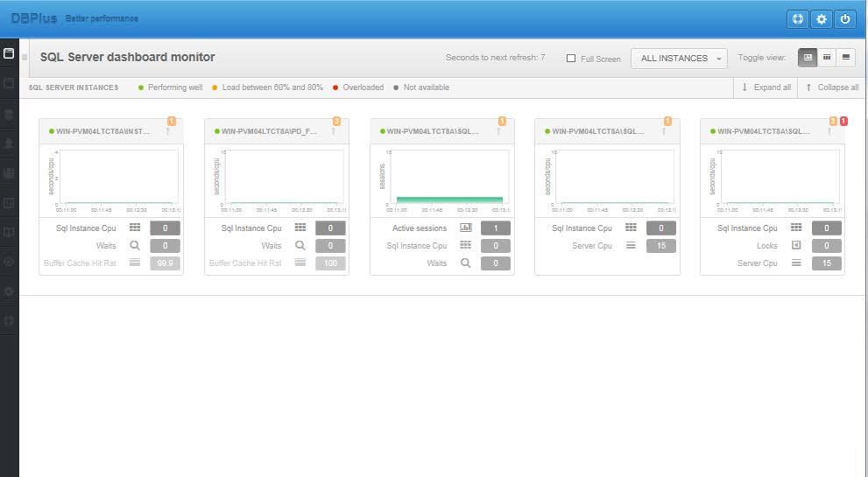The image size is (868, 477).
Task: Open the ALL INSTANCES dropdown
Action: (679, 58)
